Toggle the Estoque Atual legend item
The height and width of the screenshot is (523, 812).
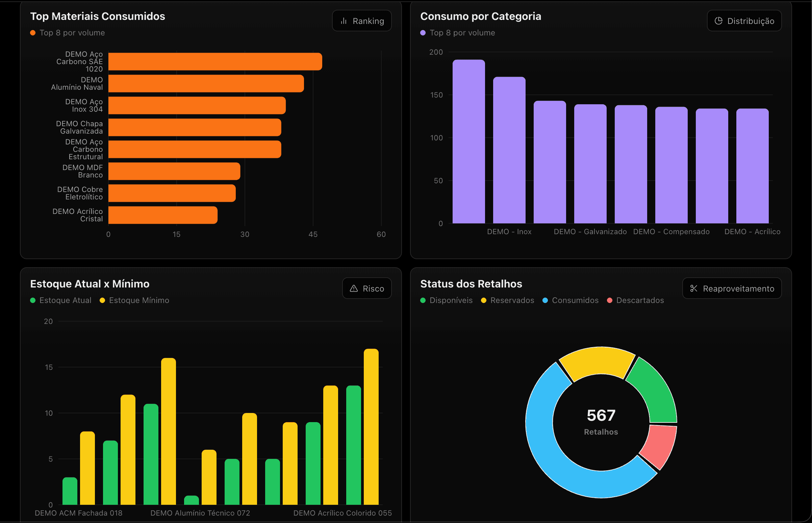point(61,300)
